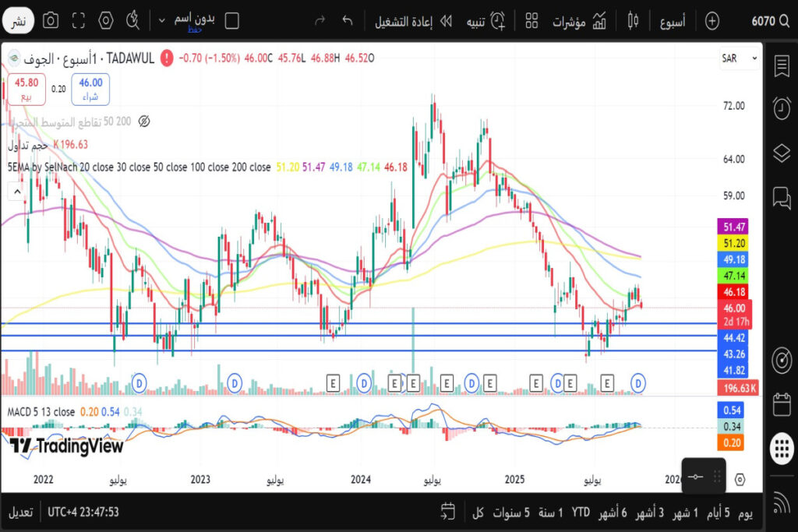This screenshot has height=532, width=798.
Task: Change the week (أسبوع) interval selector
Action: (x=672, y=21)
